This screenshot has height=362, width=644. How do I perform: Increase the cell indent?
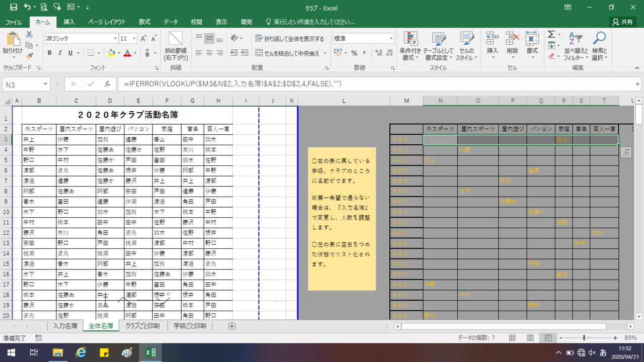coord(245,53)
